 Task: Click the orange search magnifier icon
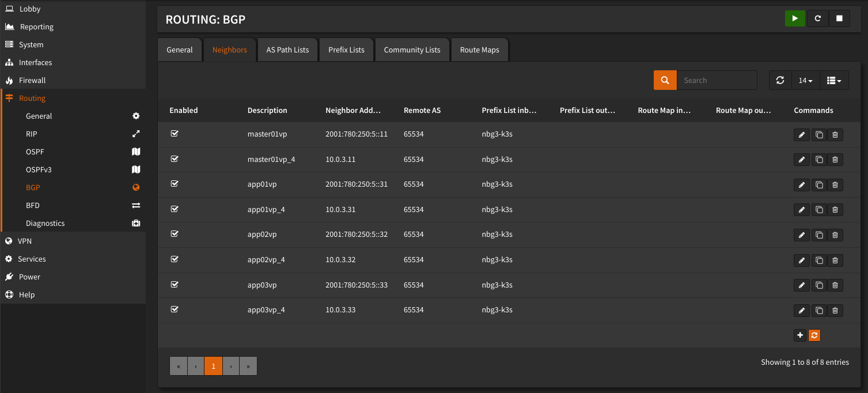665,81
